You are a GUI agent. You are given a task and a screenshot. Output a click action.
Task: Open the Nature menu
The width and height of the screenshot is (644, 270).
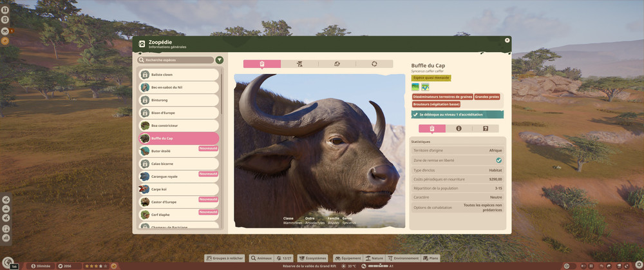click(x=374, y=258)
